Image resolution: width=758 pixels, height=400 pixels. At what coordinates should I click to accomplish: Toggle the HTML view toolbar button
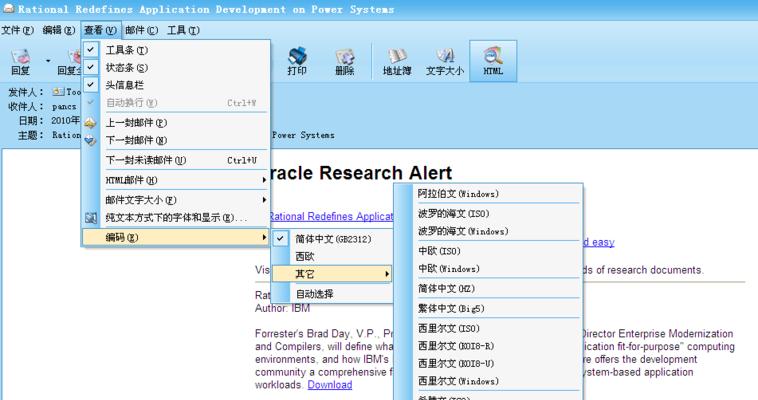(493, 61)
